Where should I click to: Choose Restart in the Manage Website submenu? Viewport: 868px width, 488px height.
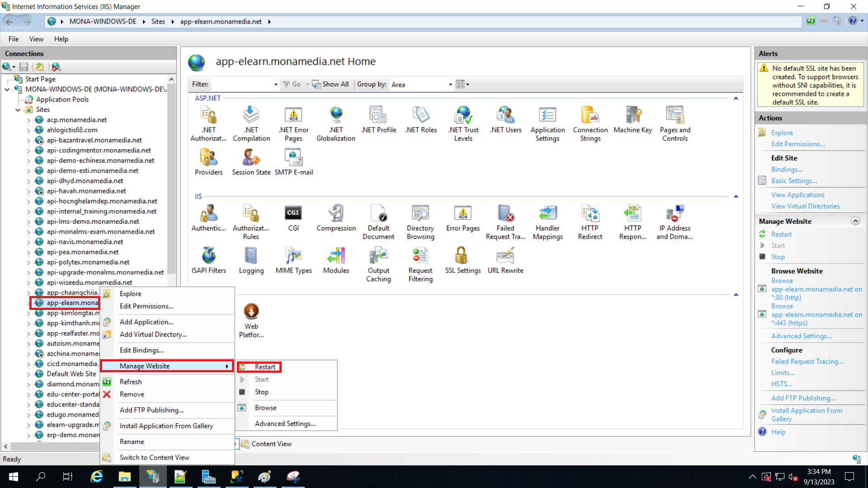[x=265, y=367]
